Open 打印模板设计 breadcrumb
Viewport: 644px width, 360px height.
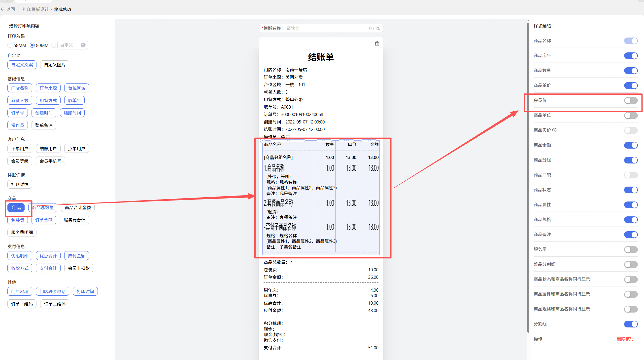(35, 9)
